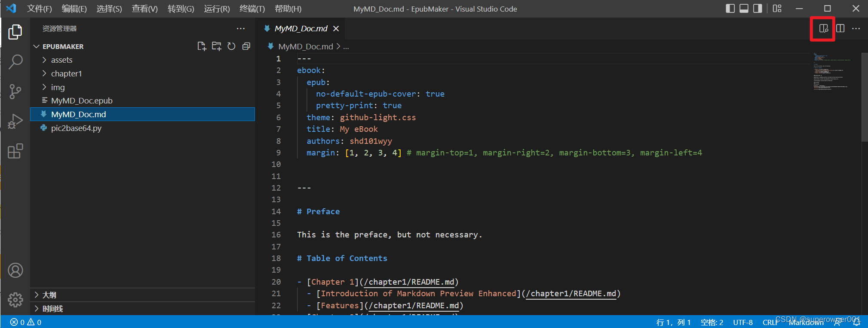Viewport: 868px width, 328px height.
Task: Open the 编辑(E) menu
Action: click(x=74, y=9)
